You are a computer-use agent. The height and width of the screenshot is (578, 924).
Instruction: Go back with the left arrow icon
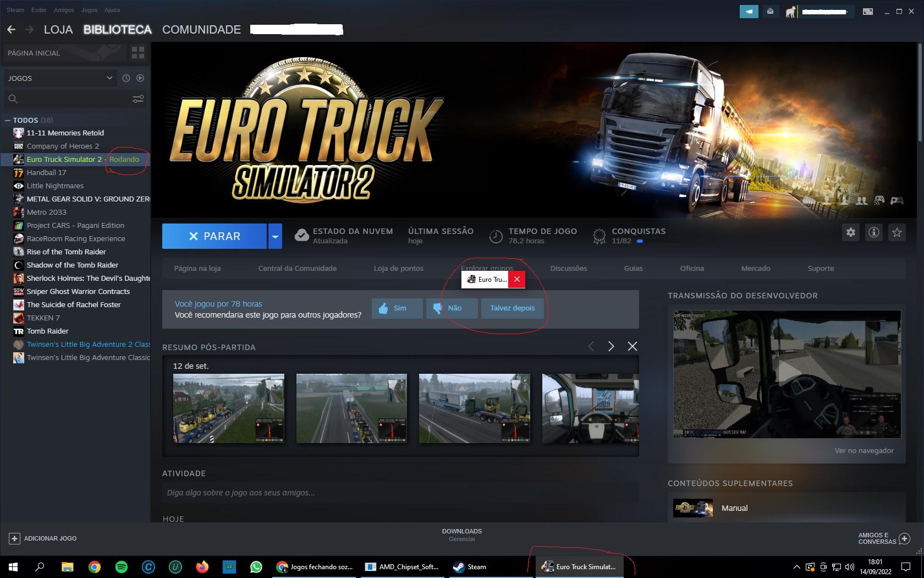tap(11, 30)
